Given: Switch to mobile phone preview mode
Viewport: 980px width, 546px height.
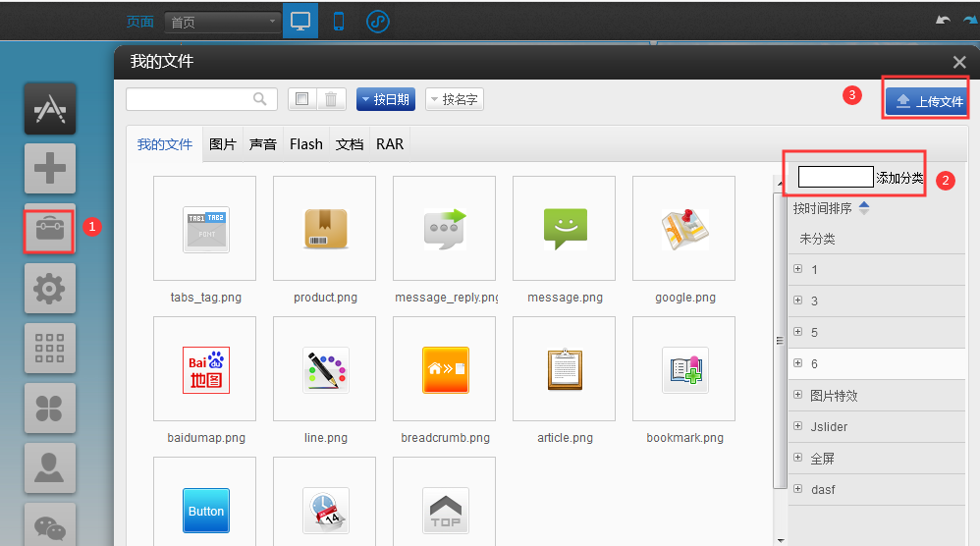Looking at the screenshot, I should pyautogui.click(x=339, y=22).
